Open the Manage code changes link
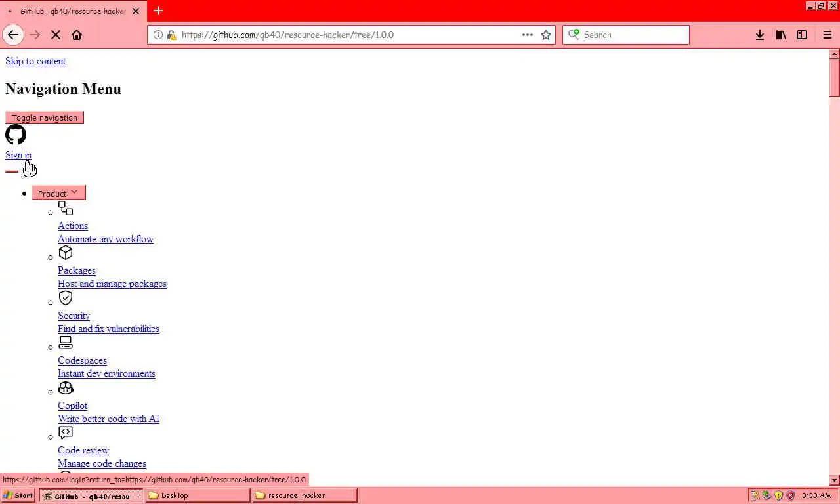Image resolution: width=840 pixels, height=504 pixels. pos(102,463)
